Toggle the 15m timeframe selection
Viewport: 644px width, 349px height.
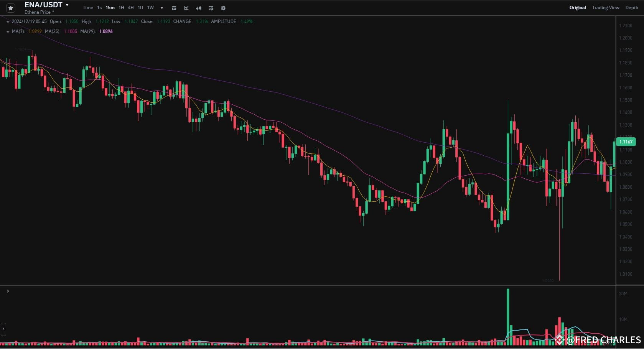pyautogui.click(x=110, y=7)
